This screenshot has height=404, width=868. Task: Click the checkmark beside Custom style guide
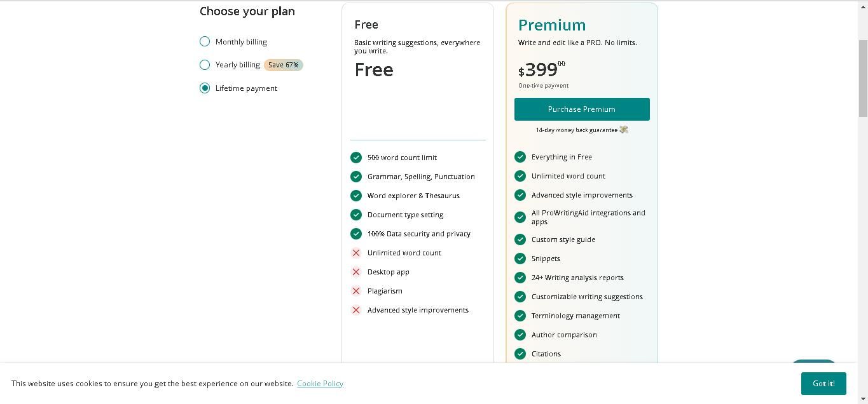pyautogui.click(x=520, y=239)
